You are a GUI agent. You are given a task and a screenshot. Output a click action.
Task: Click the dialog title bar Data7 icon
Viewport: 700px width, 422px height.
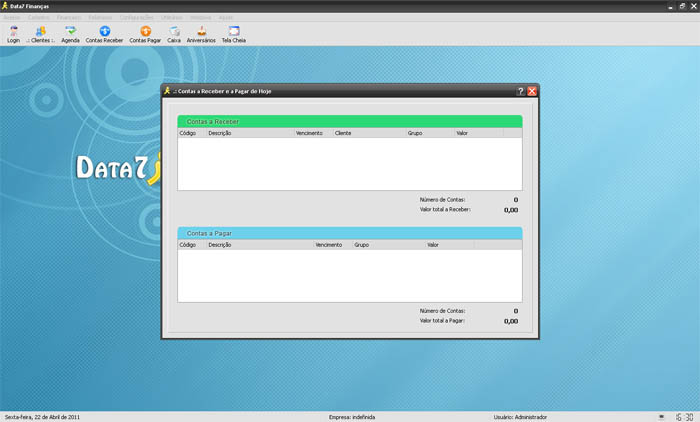[x=167, y=91]
